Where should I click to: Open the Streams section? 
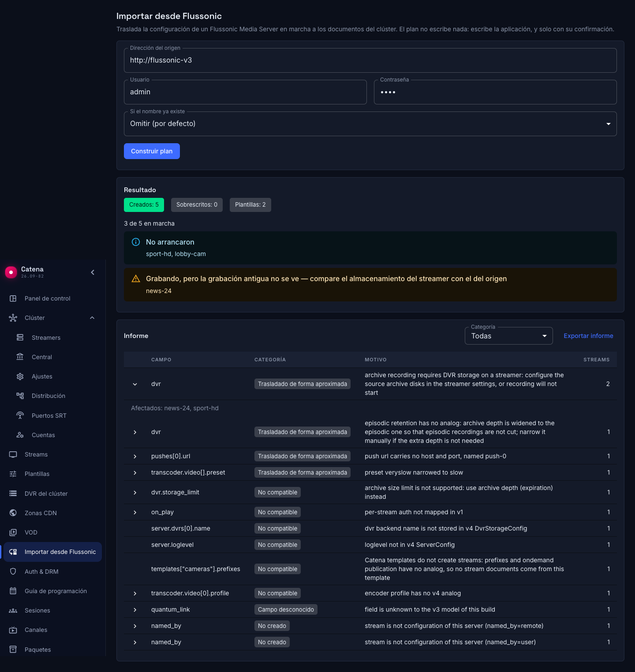tap(53, 454)
